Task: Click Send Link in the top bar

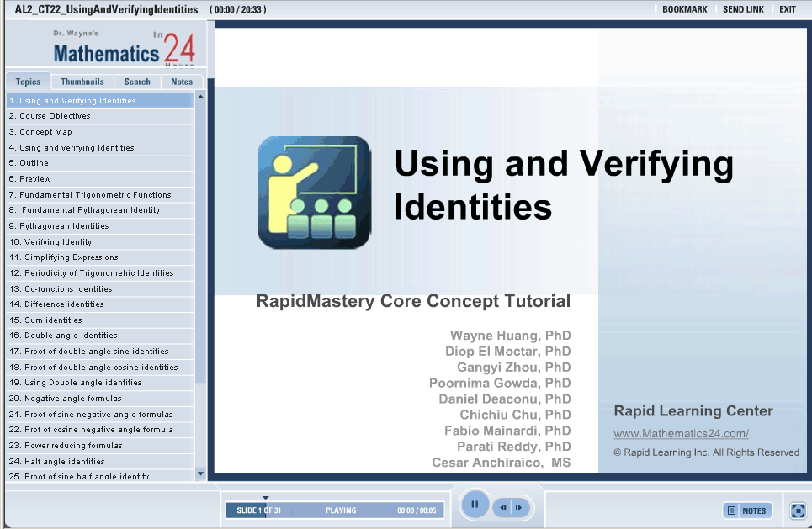Action: pyautogui.click(x=743, y=9)
